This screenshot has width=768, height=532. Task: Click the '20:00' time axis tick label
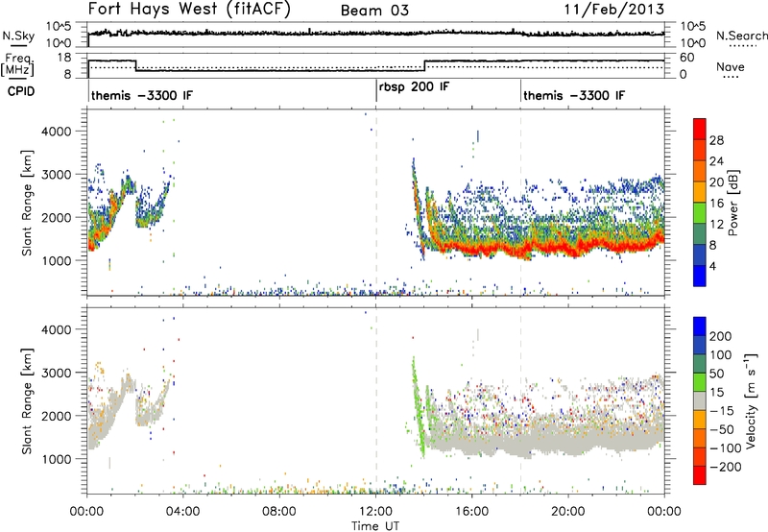[568, 512]
